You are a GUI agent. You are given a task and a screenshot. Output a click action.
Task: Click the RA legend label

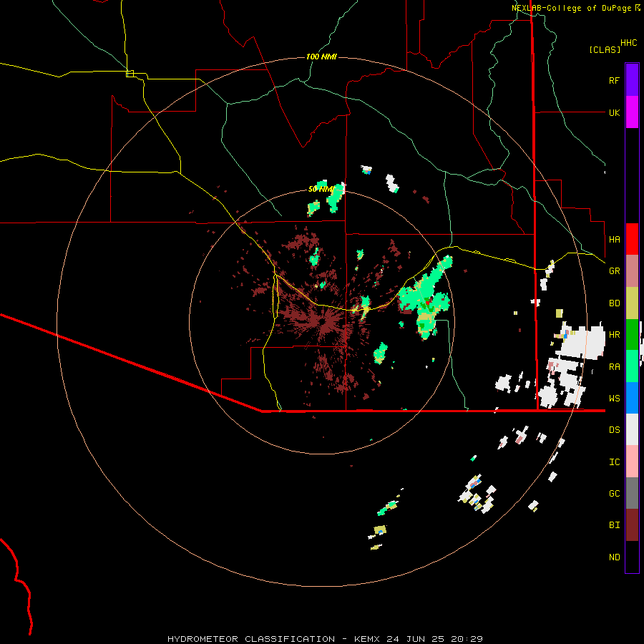click(x=614, y=366)
